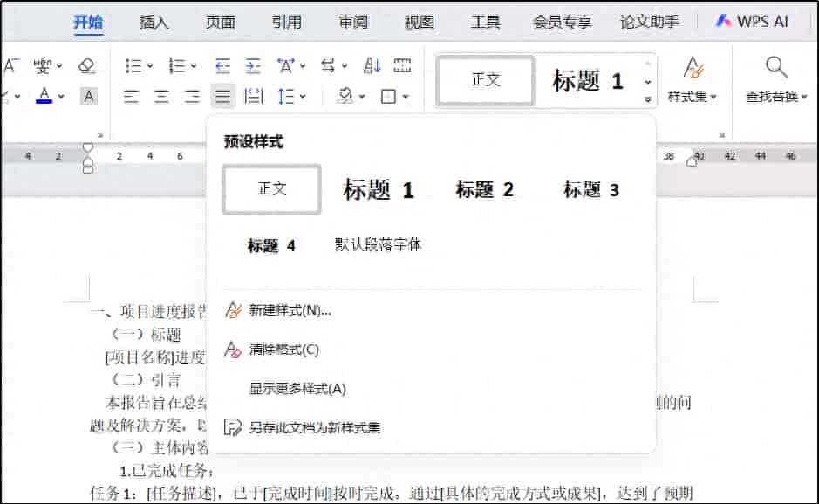The image size is (819, 504).
Task: Align paragraph text to the right
Action: (x=192, y=97)
